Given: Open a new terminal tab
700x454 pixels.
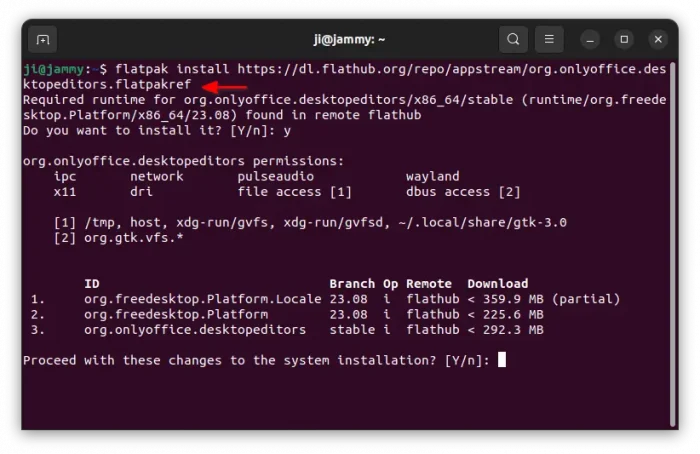Looking at the screenshot, I should pyautogui.click(x=42, y=40).
